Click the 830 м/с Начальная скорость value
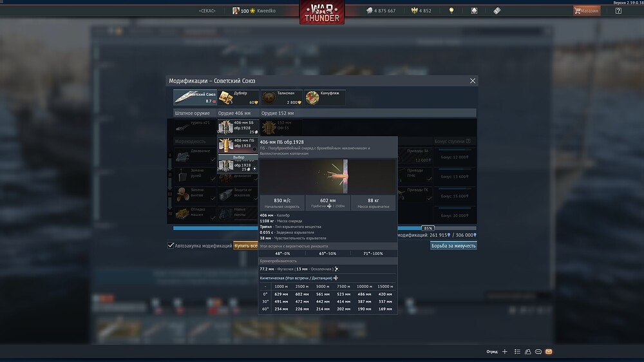This screenshot has height=362, width=644. (x=282, y=203)
